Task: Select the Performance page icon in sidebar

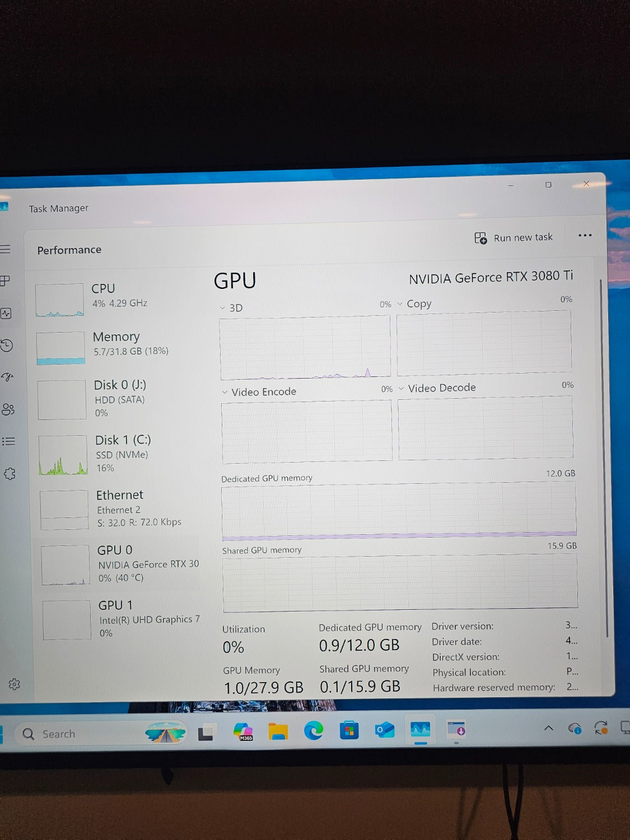Action: 6,314
